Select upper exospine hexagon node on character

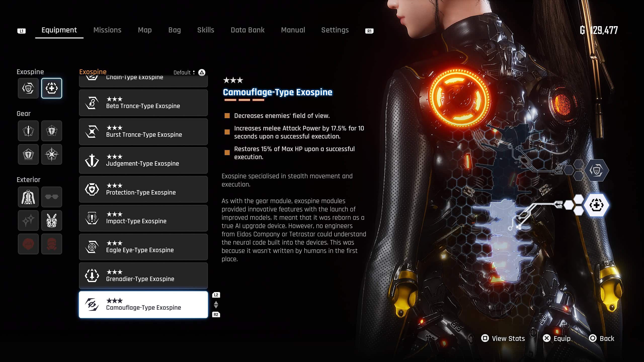coord(596,170)
